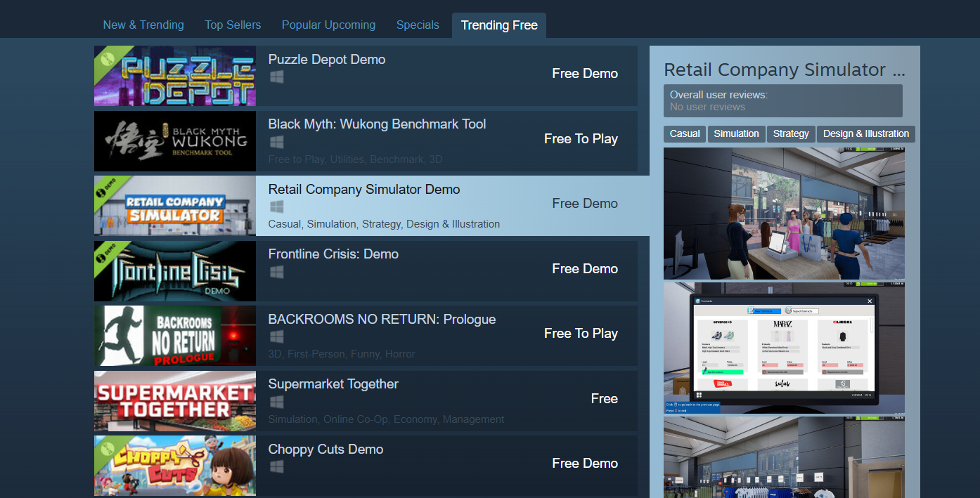Click the Casual tag button
This screenshot has height=498, width=980.
point(685,133)
